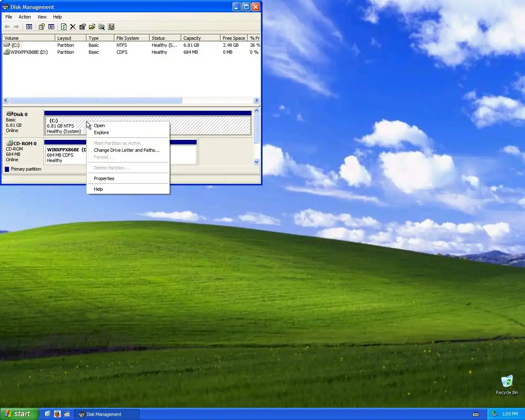Click the 684 MB capacity value

pyautogui.click(x=191, y=52)
